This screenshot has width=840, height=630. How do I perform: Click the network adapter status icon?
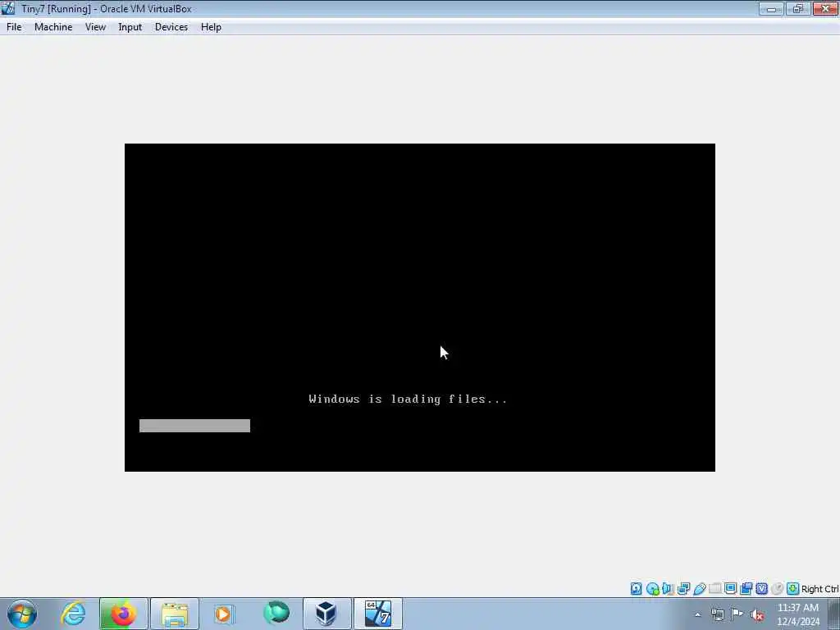683,589
